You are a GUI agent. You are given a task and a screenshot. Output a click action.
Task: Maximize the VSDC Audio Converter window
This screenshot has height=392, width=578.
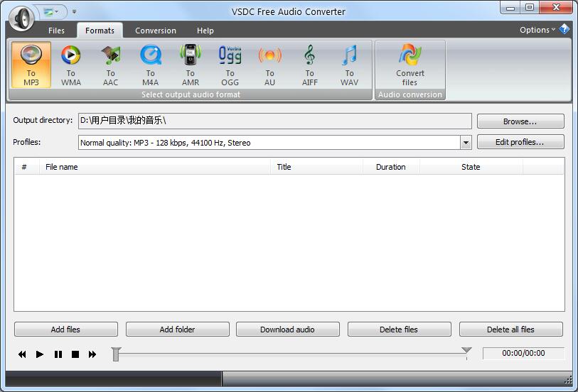[530, 7]
